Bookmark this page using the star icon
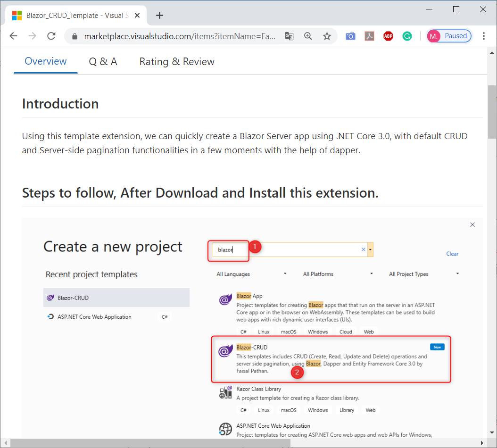The image size is (497, 448). pyautogui.click(x=327, y=36)
